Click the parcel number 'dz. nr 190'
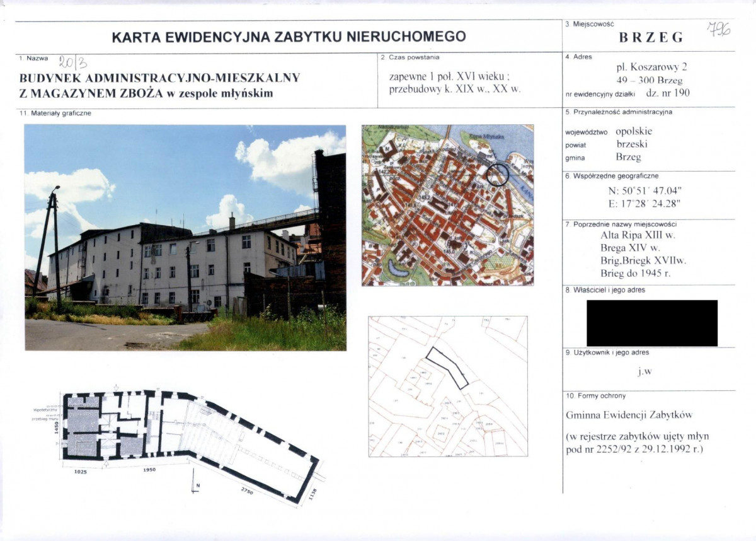756x541 pixels. point(668,93)
